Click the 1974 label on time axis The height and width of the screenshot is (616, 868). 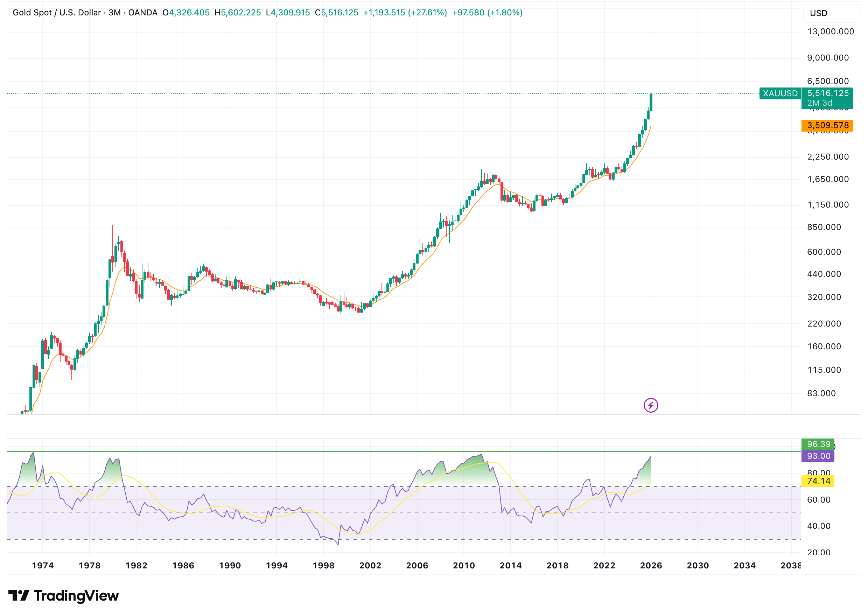[x=42, y=566]
